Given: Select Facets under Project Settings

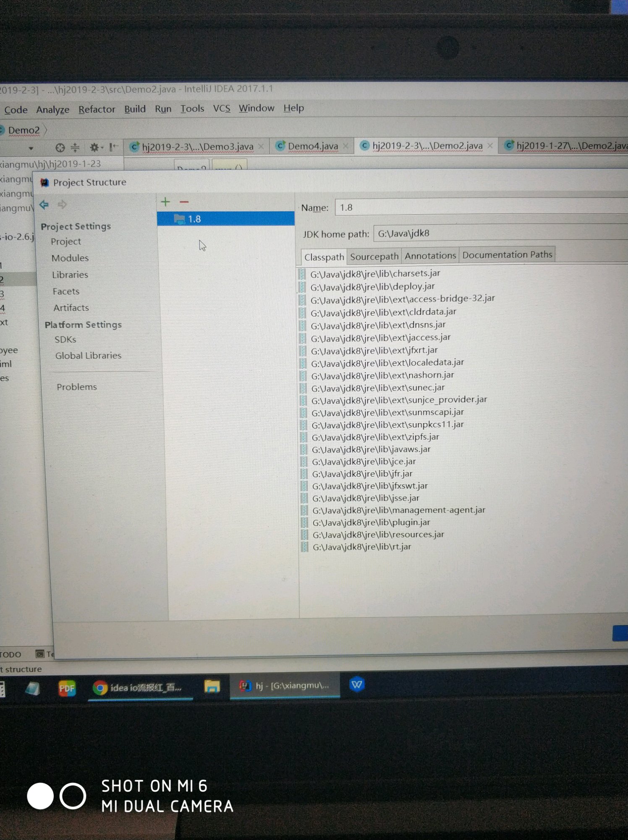Looking at the screenshot, I should click(x=66, y=291).
